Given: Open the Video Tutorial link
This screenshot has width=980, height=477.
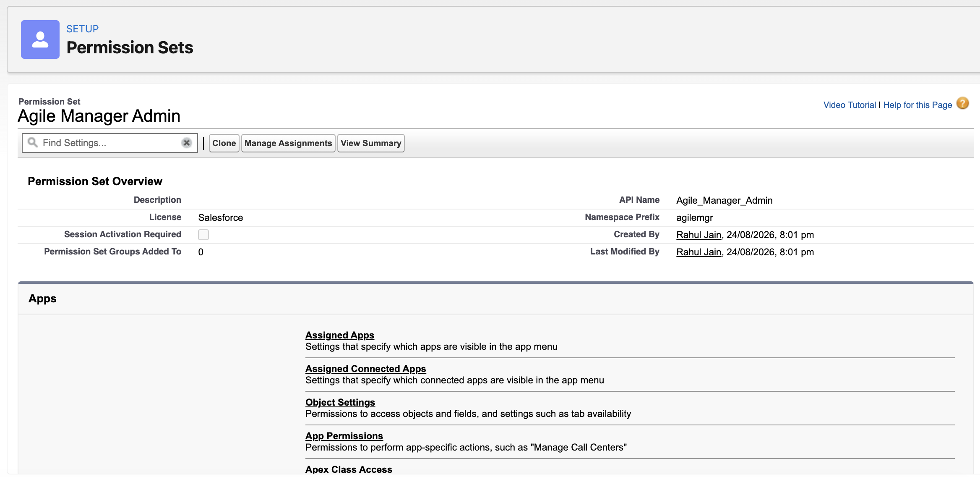Looking at the screenshot, I should pos(850,105).
